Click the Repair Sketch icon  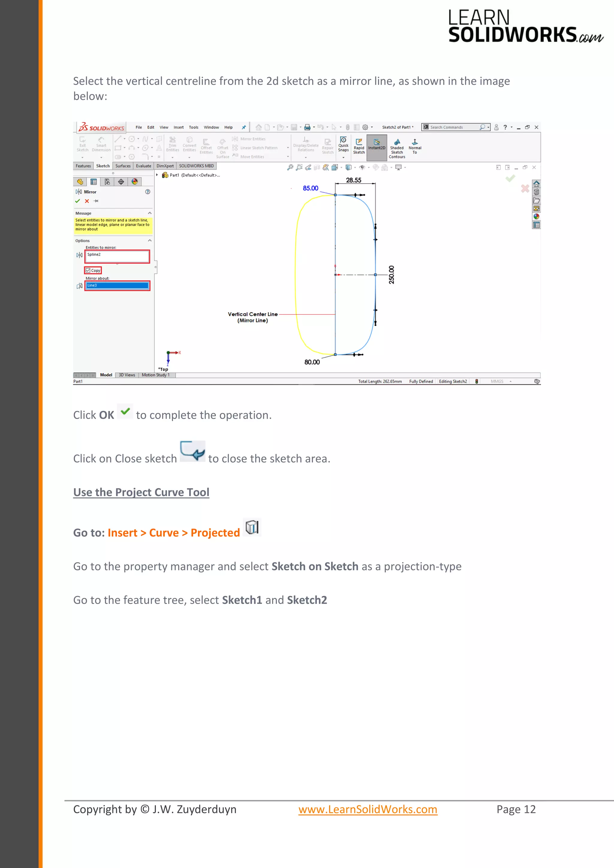(328, 142)
